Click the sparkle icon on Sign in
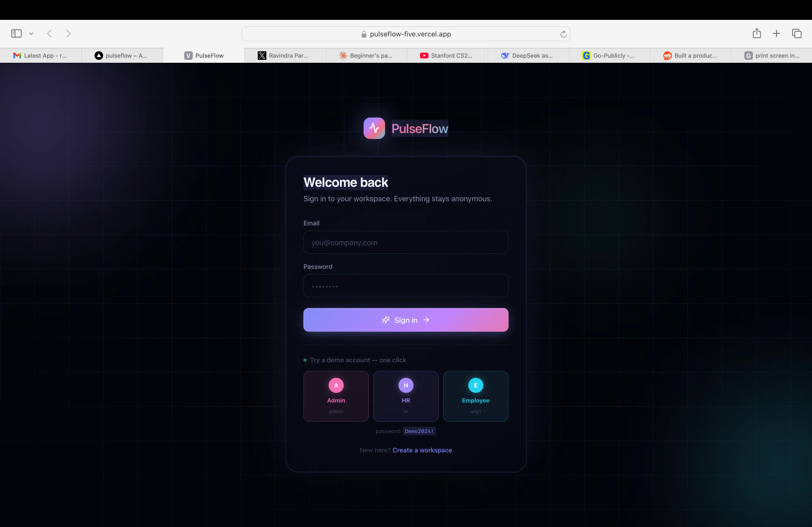812x527 pixels. pos(386,320)
